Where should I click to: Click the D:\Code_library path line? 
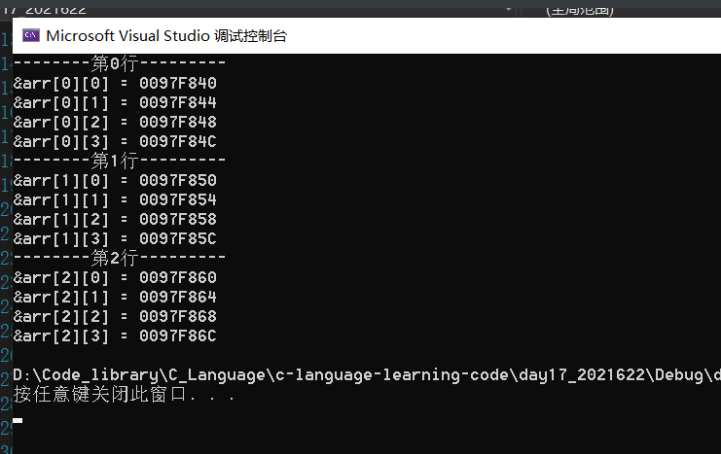click(367, 375)
